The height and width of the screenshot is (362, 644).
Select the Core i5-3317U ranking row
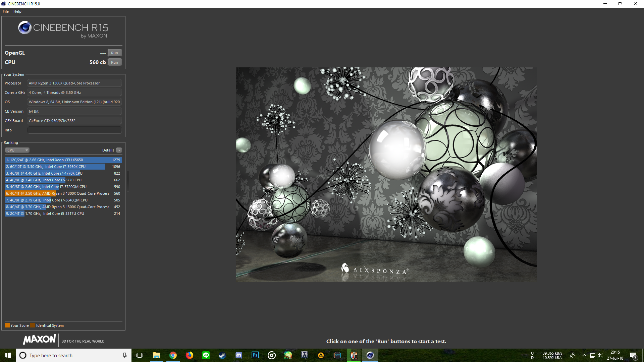(63, 214)
